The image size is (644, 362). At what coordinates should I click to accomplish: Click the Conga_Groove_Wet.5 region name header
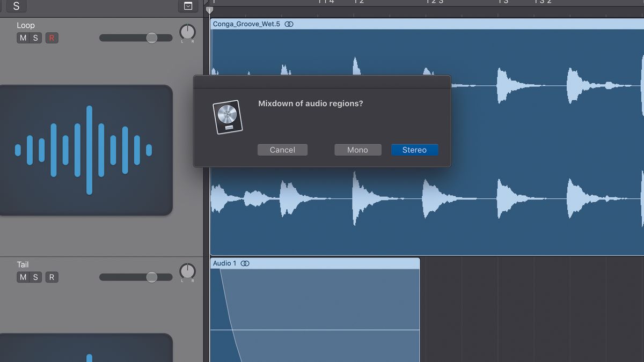click(x=247, y=24)
